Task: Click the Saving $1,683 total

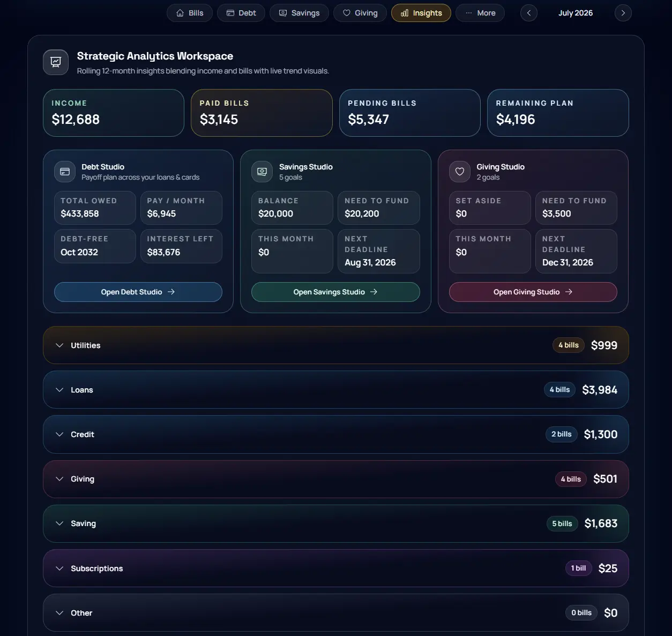Action: [x=601, y=523]
